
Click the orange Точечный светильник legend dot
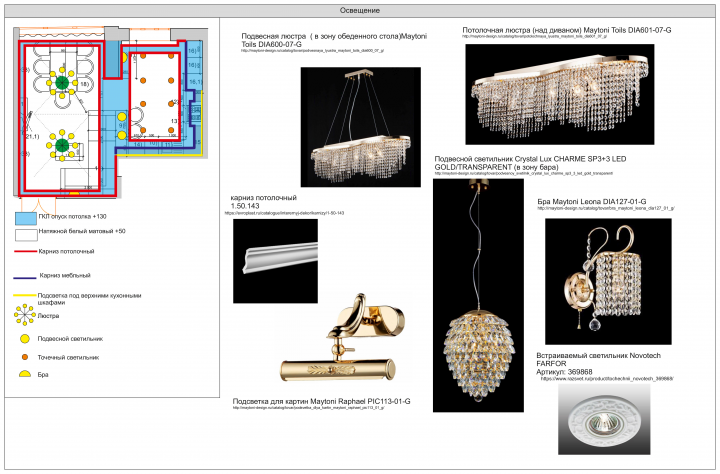pos(25,357)
